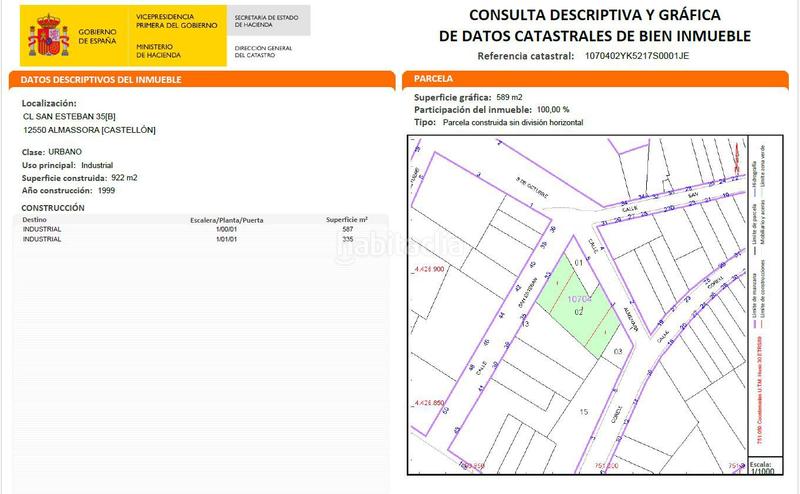Select the green highlighted parcel 02
The image size is (800, 494).
click(x=578, y=313)
